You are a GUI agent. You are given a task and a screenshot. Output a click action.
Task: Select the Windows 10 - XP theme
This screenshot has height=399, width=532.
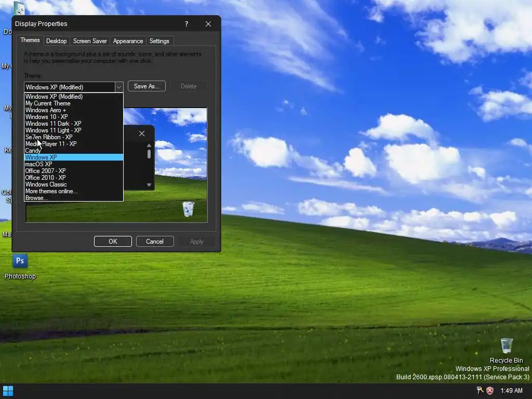coord(74,117)
